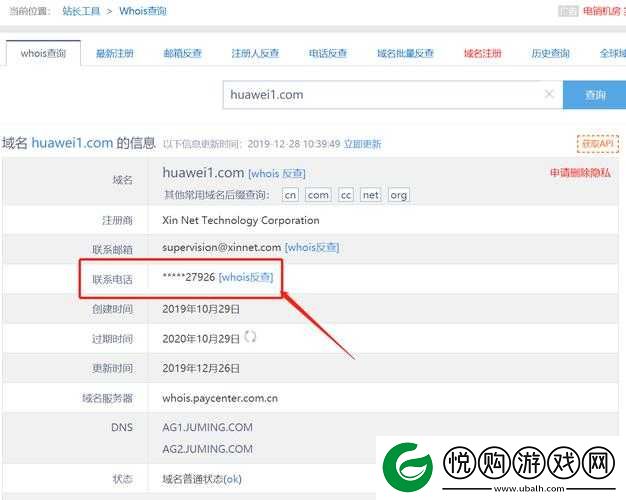
Task: Select the com suffix lookup
Action: 318,195
